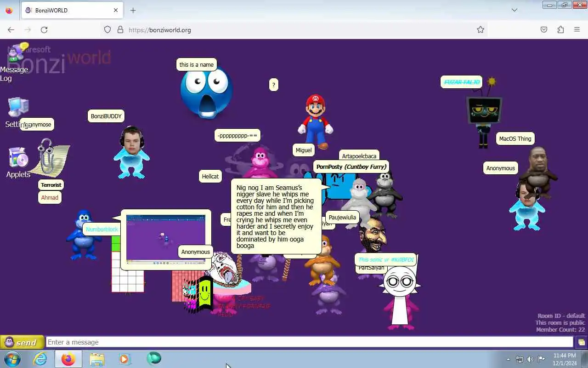Select the BonziWORLD browser tab
This screenshot has width=588, height=368.
point(71,10)
